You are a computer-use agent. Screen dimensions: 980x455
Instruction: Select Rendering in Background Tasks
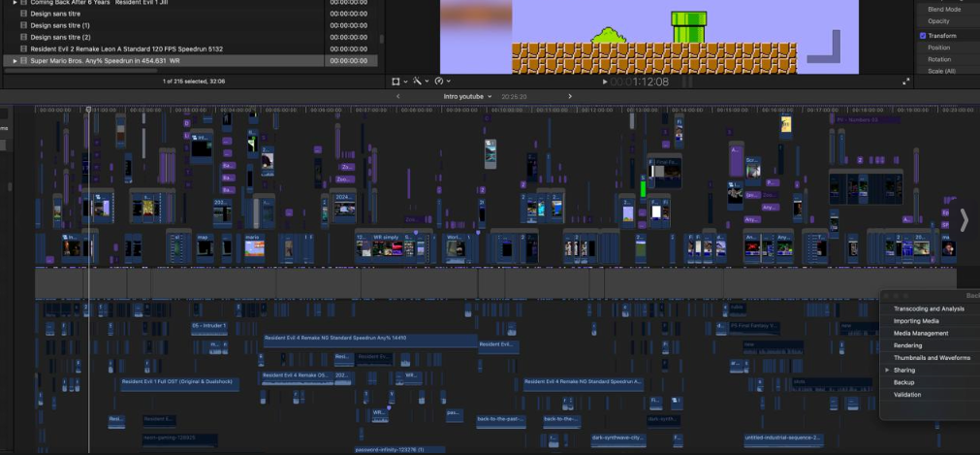point(907,345)
